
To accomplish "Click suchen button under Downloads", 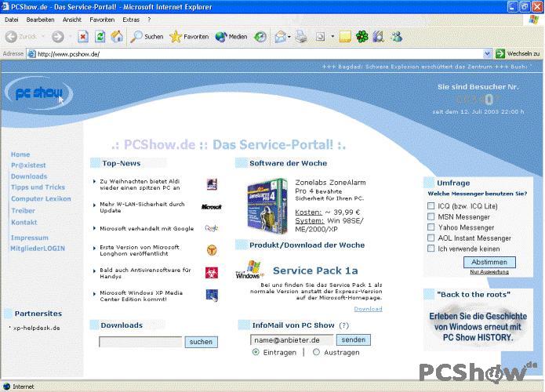I will click(201, 342).
